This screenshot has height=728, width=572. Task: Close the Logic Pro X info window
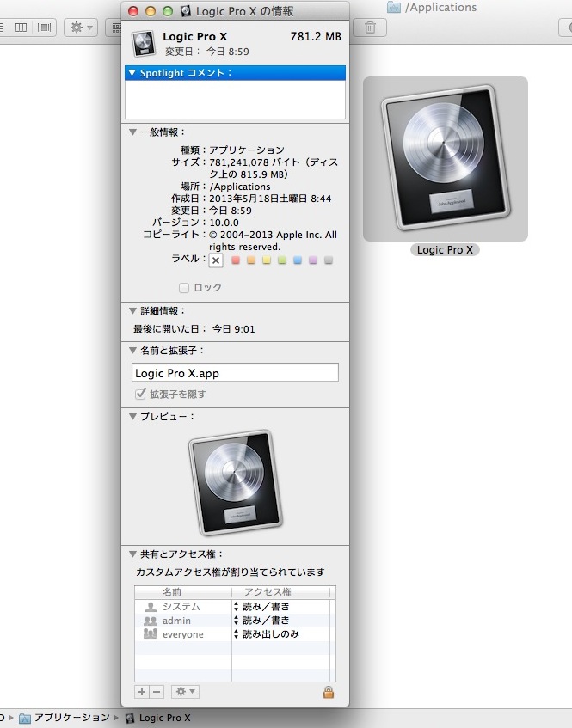(133, 11)
